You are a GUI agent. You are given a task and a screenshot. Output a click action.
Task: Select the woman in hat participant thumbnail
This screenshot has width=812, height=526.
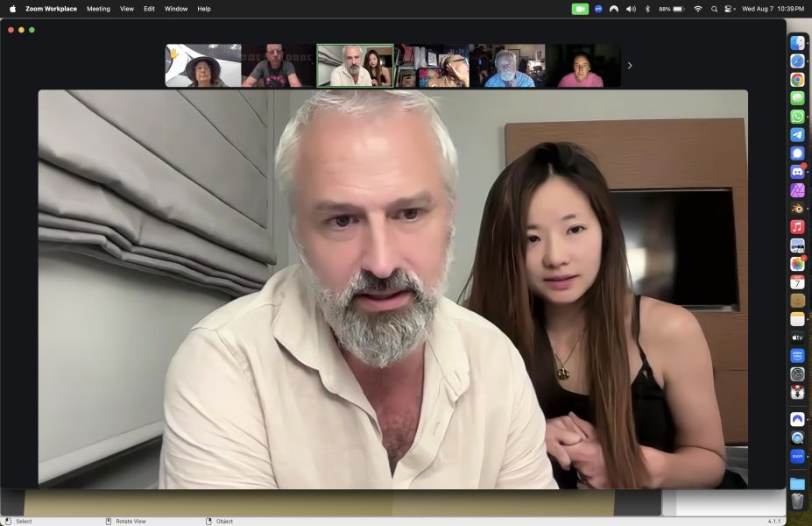(x=203, y=66)
